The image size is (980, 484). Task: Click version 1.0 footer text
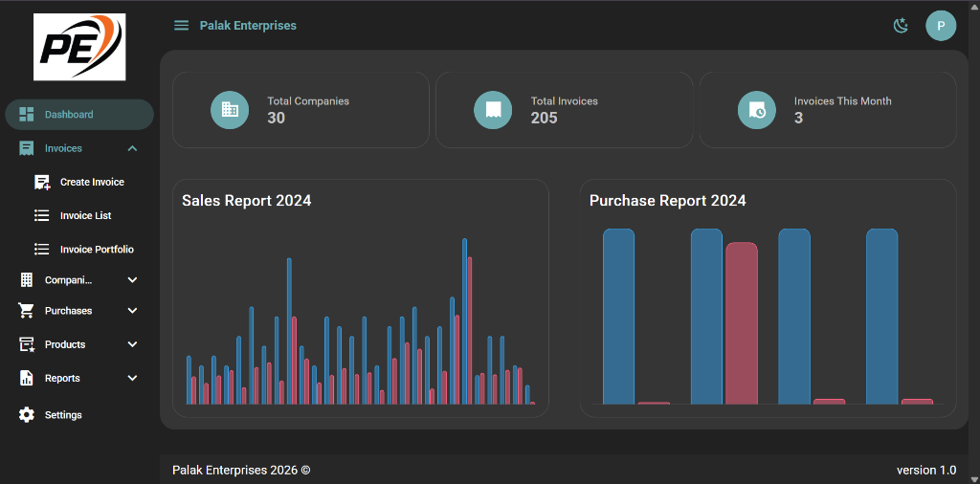coord(926,470)
